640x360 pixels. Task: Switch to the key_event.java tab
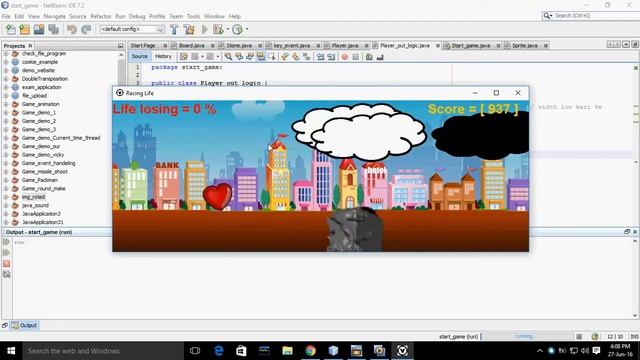pyautogui.click(x=291, y=46)
